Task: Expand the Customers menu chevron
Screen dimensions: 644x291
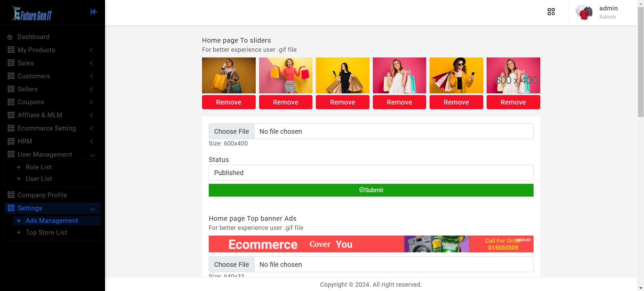Action: click(x=92, y=76)
